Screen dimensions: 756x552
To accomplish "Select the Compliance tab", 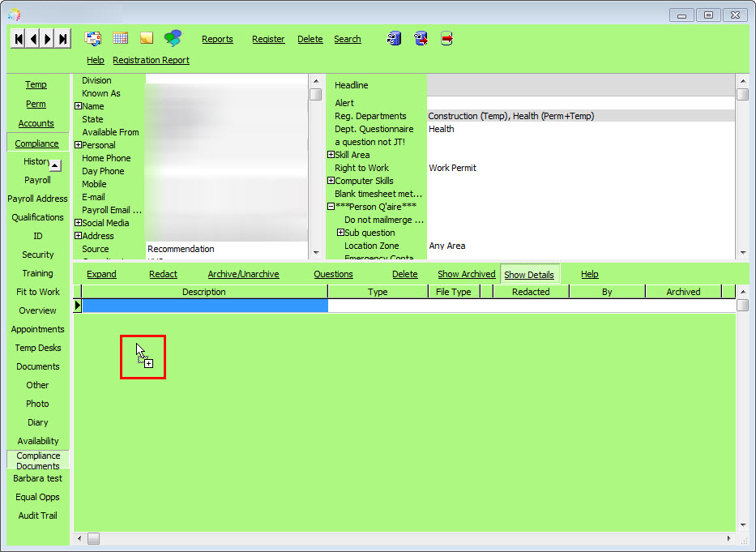I will [x=36, y=143].
